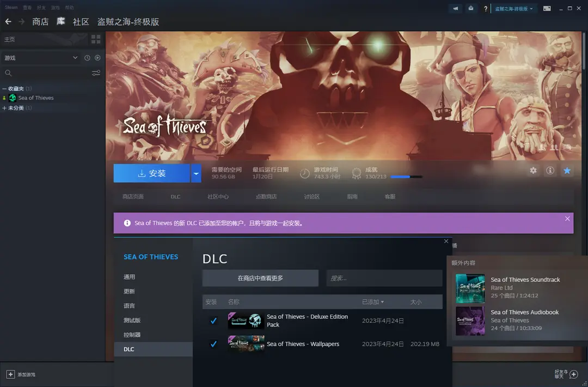Click the blue 安装 button
The image size is (588, 387).
coord(152,173)
